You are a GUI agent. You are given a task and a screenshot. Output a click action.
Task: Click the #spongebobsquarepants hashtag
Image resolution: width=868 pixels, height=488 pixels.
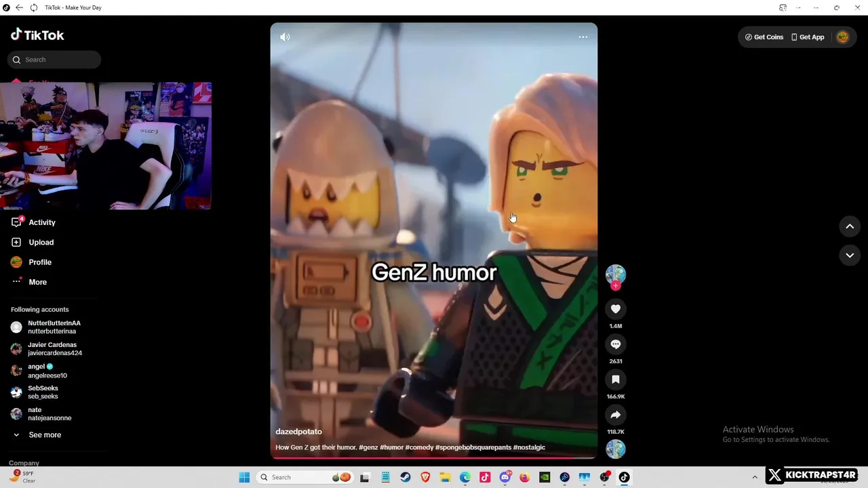coord(473,447)
